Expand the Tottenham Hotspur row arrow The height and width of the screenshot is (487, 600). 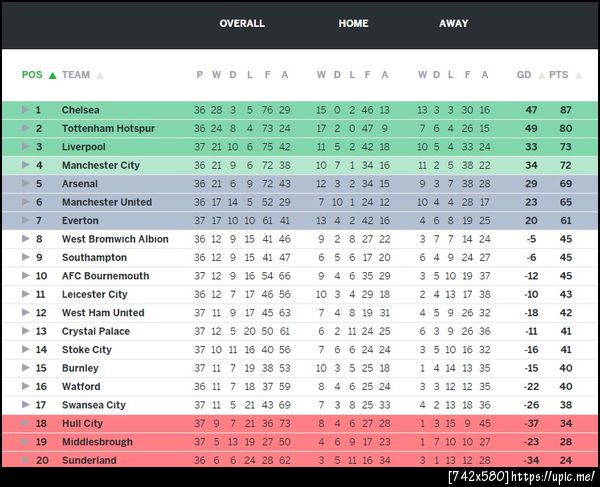click(x=26, y=129)
